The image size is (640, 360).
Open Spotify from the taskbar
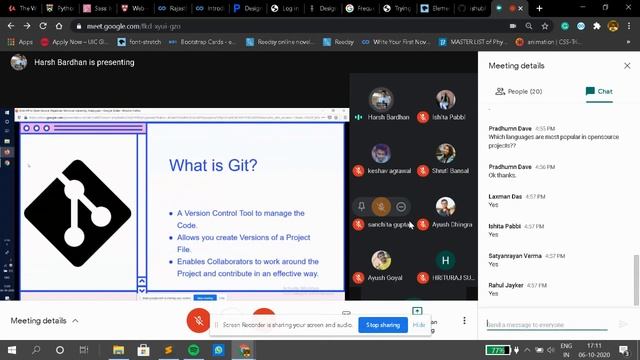coord(194,350)
